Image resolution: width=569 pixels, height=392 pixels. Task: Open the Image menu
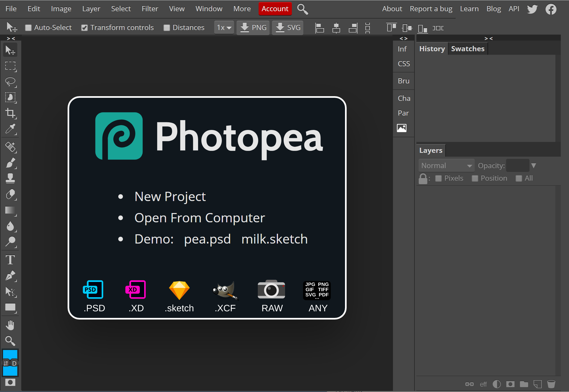(61, 9)
